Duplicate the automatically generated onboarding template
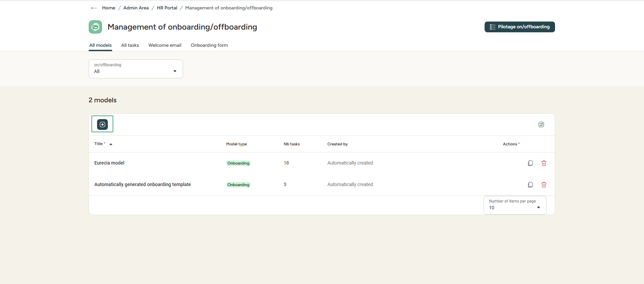 (530, 185)
